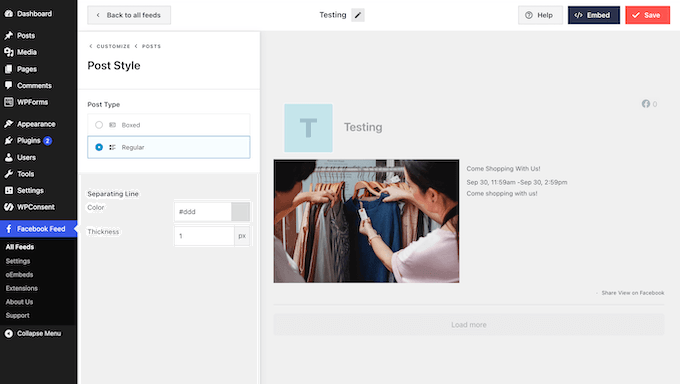Click the Help button
Image resolution: width=680 pixels, height=384 pixels.
540,15
